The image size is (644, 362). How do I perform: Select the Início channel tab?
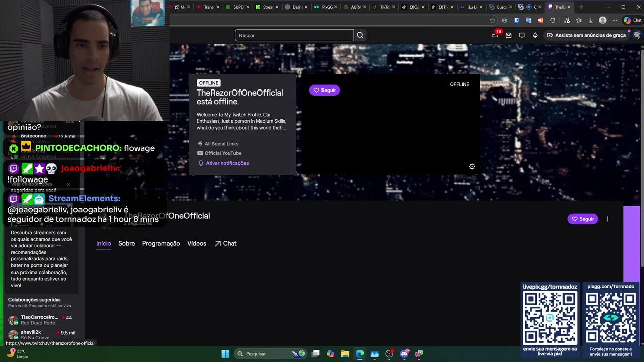tap(104, 243)
